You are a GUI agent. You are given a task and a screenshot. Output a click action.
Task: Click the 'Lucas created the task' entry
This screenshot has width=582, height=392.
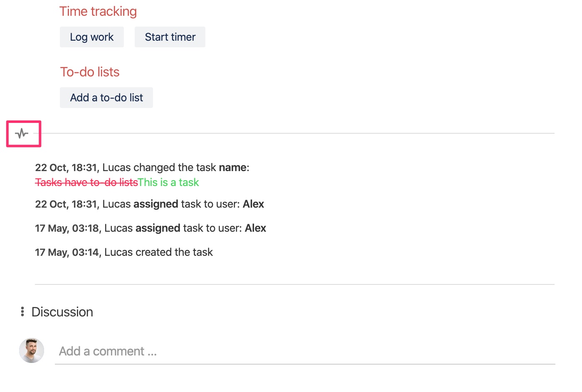124,252
